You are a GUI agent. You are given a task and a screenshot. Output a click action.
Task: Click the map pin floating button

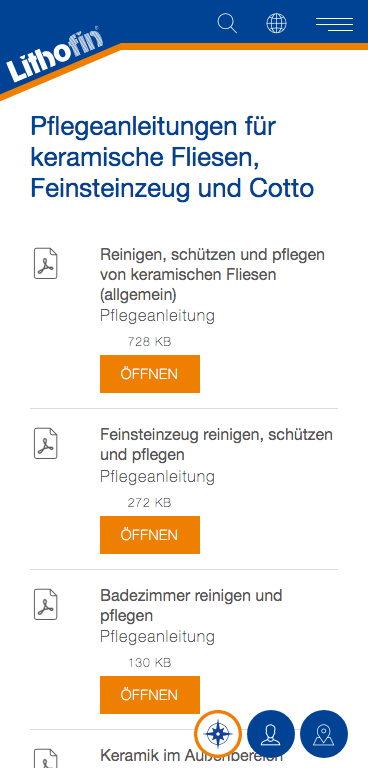(x=324, y=734)
